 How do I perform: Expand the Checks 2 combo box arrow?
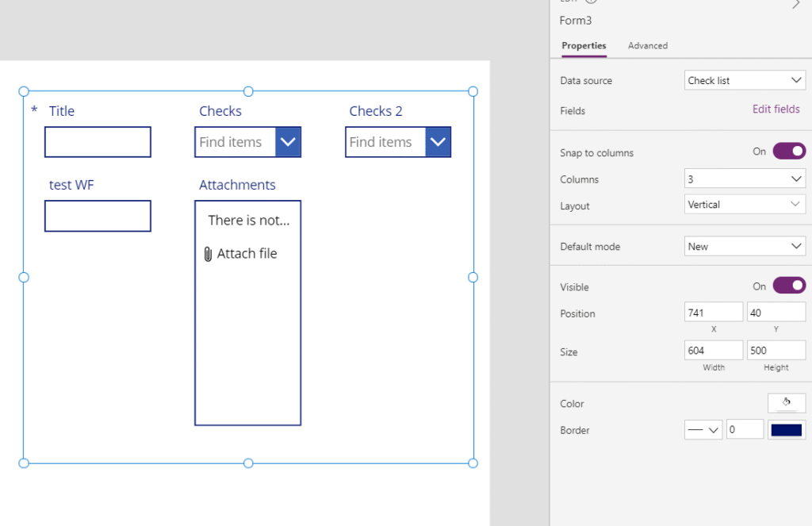pyautogui.click(x=438, y=142)
